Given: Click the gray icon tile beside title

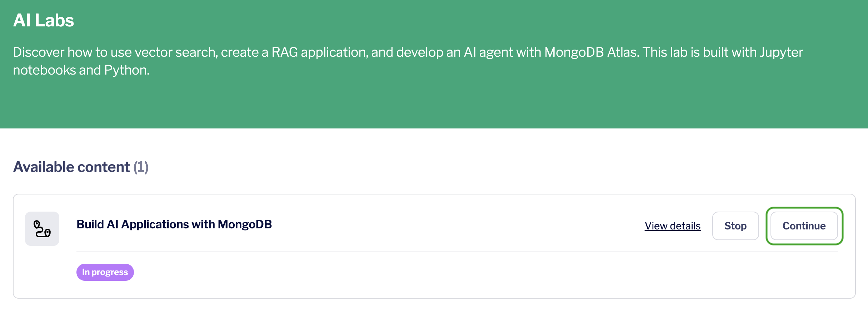Looking at the screenshot, I should coord(42,229).
